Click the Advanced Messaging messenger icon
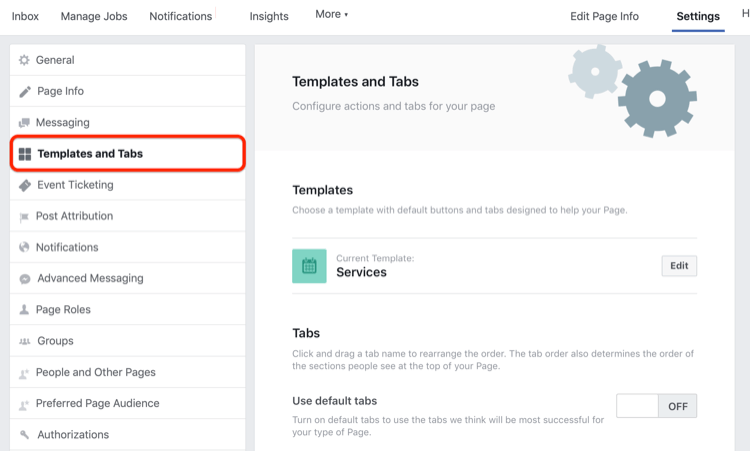Viewport: 750px width, 451px height. [x=25, y=279]
